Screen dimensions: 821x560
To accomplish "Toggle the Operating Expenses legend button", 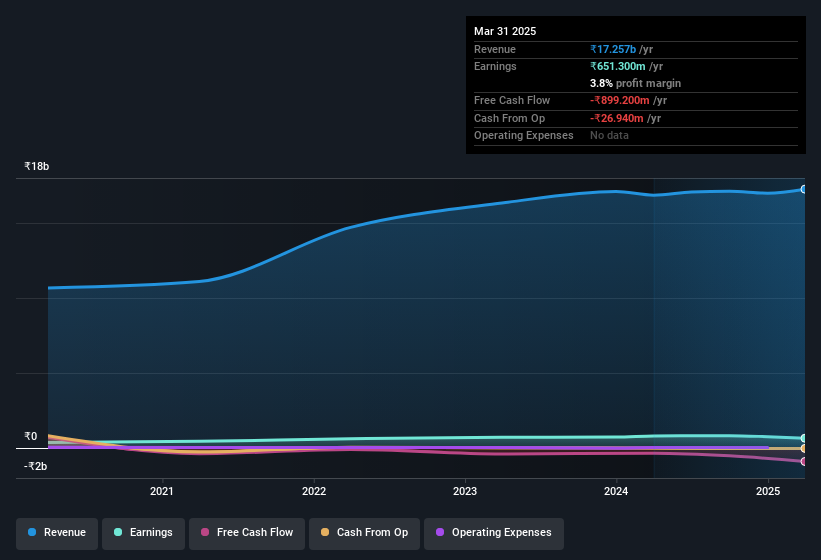I will tap(494, 533).
